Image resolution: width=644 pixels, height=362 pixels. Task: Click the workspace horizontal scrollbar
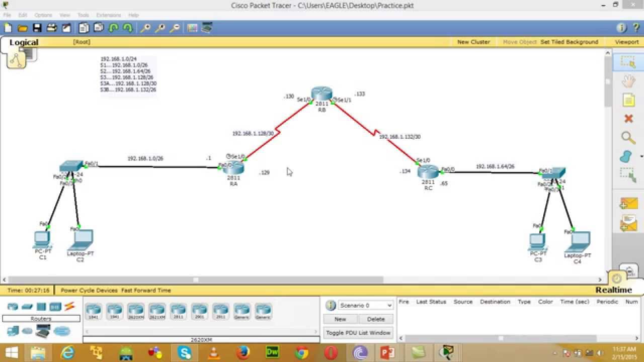pos(196,280)
